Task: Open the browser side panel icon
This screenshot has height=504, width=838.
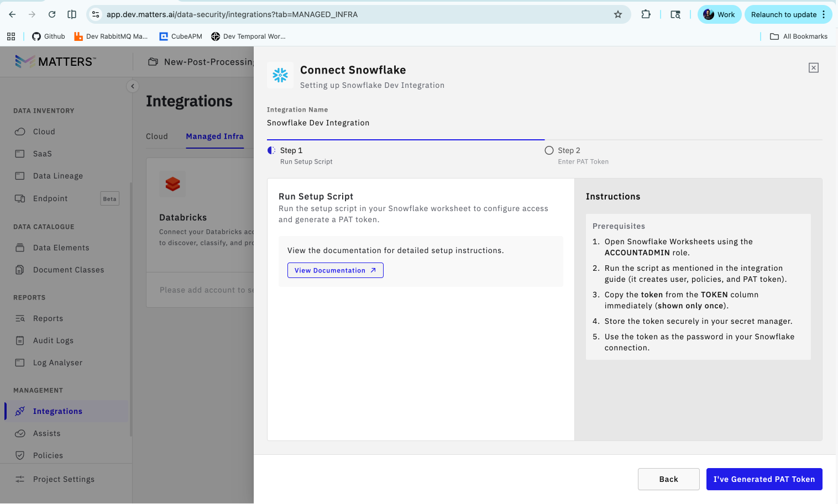Action: pyautogui.click(x=72, y=14)
